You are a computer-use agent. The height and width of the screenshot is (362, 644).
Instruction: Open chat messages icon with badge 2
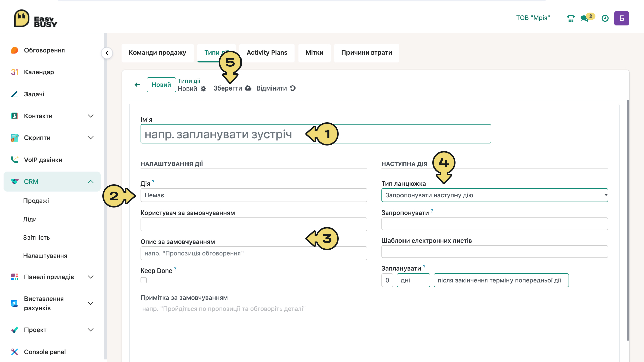pos(587,18)
